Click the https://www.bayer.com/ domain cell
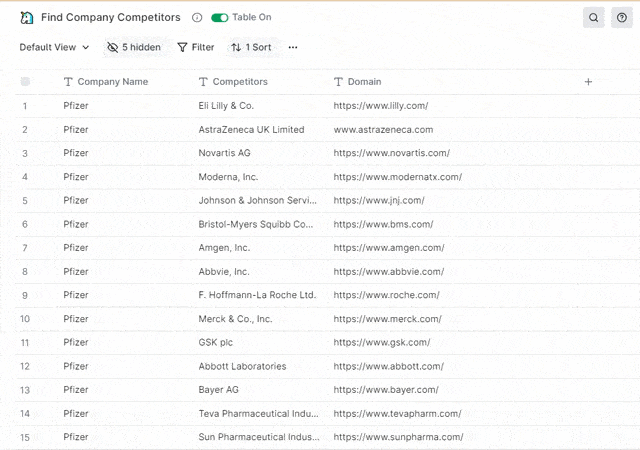Screen dimensions: 640x450 (386, 390)
